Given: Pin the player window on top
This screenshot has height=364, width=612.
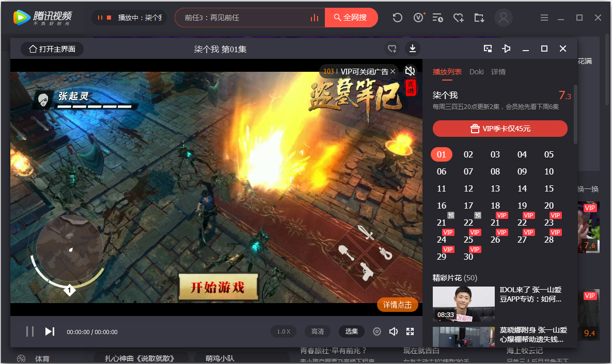Looking at the screenshot, I should [506, 49].
